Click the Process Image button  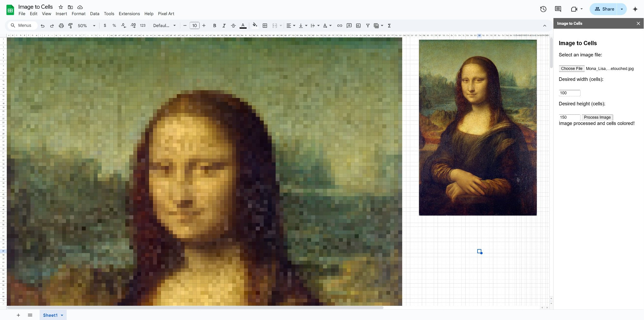(597, 117)
